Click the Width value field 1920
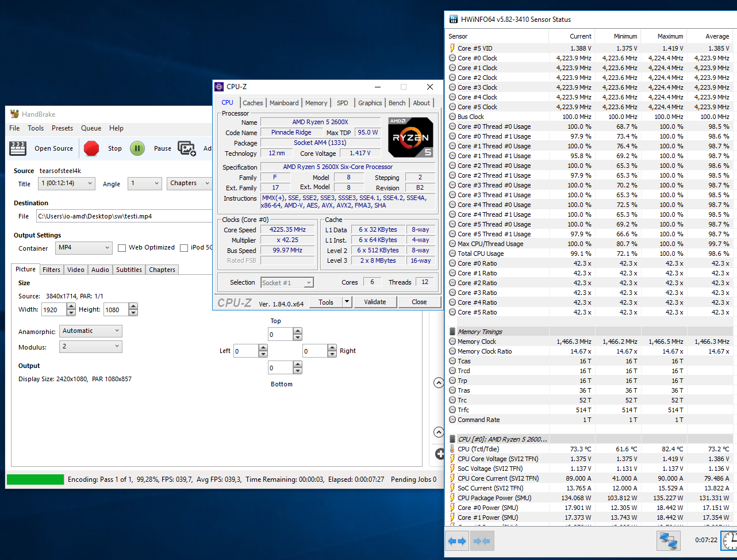 click(54, 310)
